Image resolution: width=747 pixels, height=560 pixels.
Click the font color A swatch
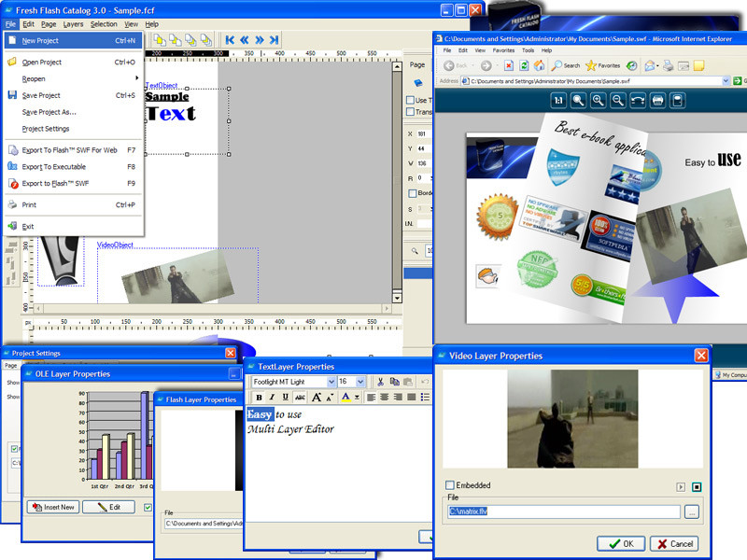click(346, 398)
